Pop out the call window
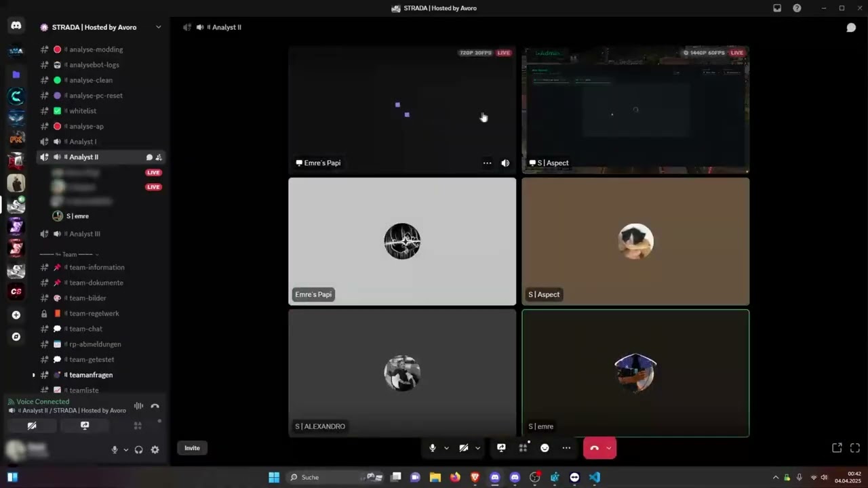Image resolution: width=868 pixels, height=488 pixels. pyautogui.click(x=837, y=447)
